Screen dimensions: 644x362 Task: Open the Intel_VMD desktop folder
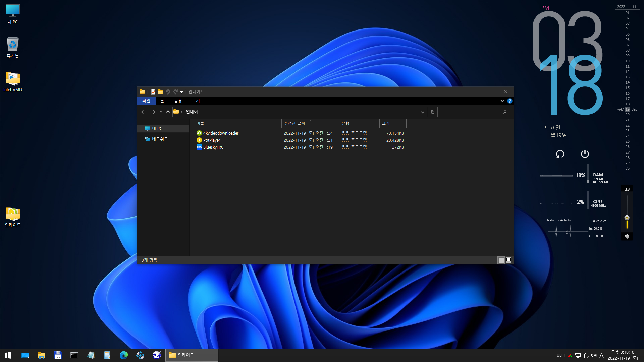13,82
